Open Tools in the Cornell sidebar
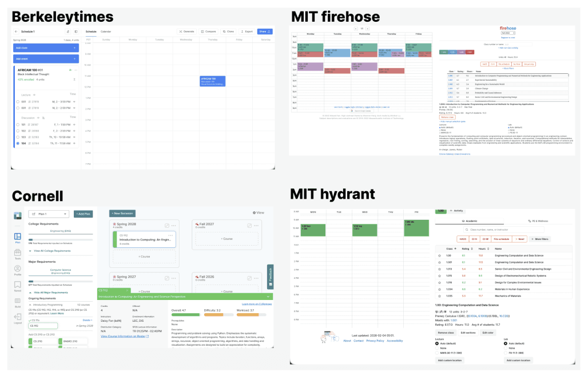Image resolution: width=588 pixels, height=379 pixels. point(18,254)
